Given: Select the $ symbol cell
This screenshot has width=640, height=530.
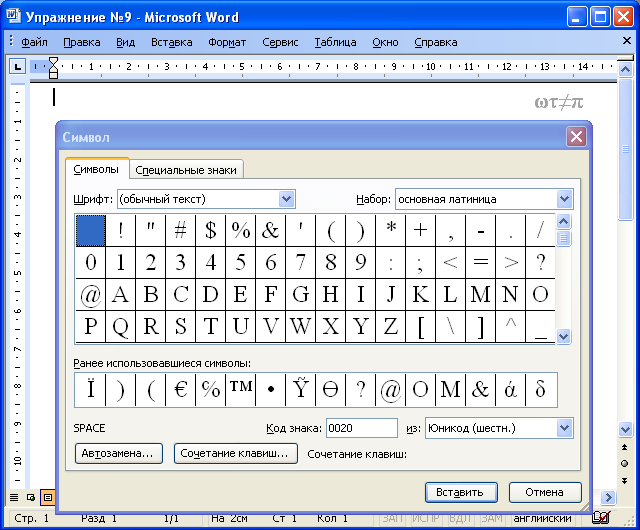Looking at the screenshot, I should click(x=211, y=231).
